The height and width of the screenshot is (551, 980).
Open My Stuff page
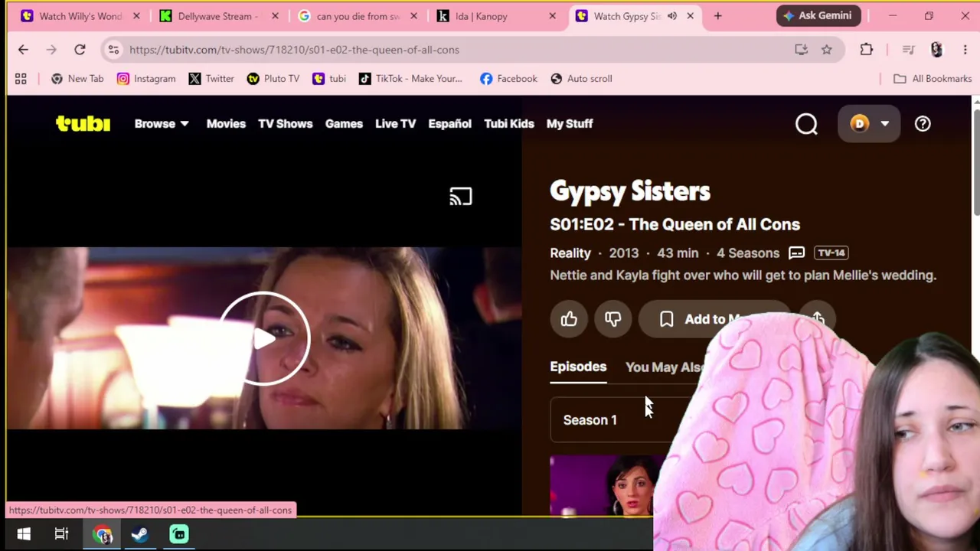click(570, 124)
